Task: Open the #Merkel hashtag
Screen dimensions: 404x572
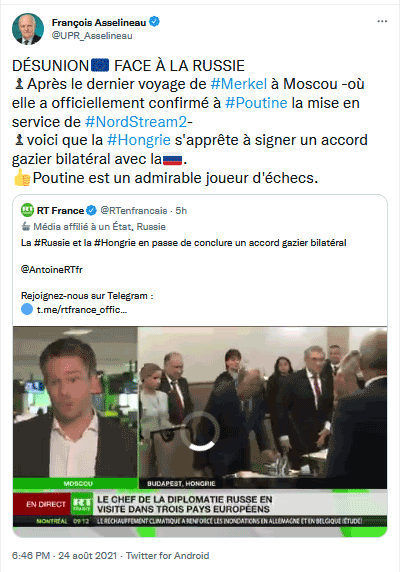Action: coord(239,84)
